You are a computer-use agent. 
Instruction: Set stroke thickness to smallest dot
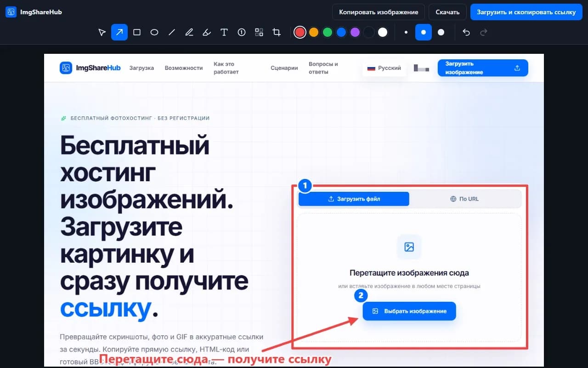click(x=406, y=32)
